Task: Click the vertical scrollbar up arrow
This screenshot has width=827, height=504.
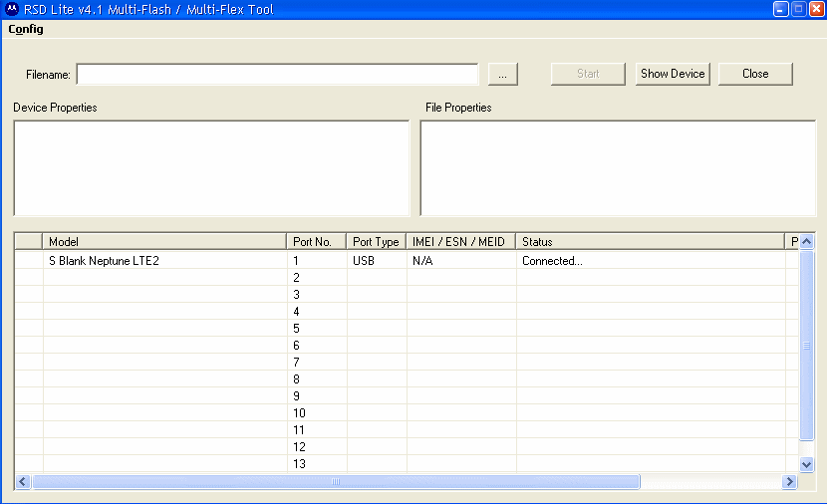Action: click(x=806, y=241)
